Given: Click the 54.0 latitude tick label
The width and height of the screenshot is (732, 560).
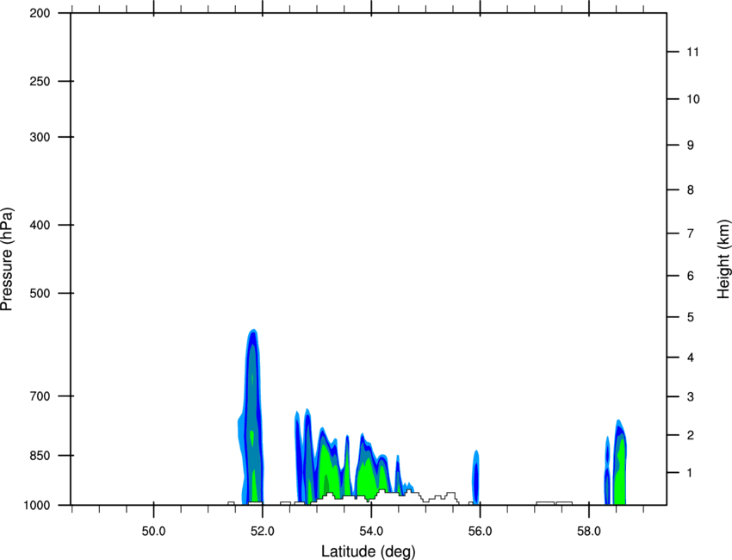Looking at the screenshot, I should coord(372,532).
